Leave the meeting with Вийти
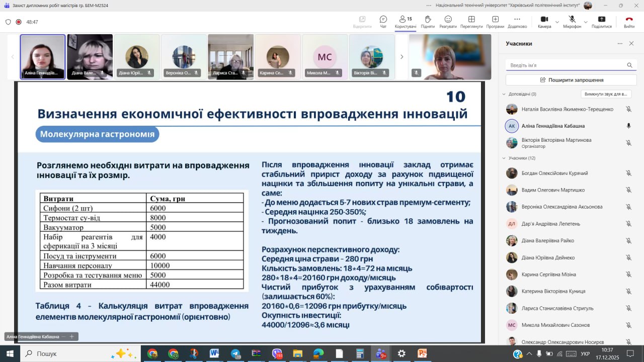Image resolution: width=644 pixels, height=362 pixels. click(x=629, y=22)
